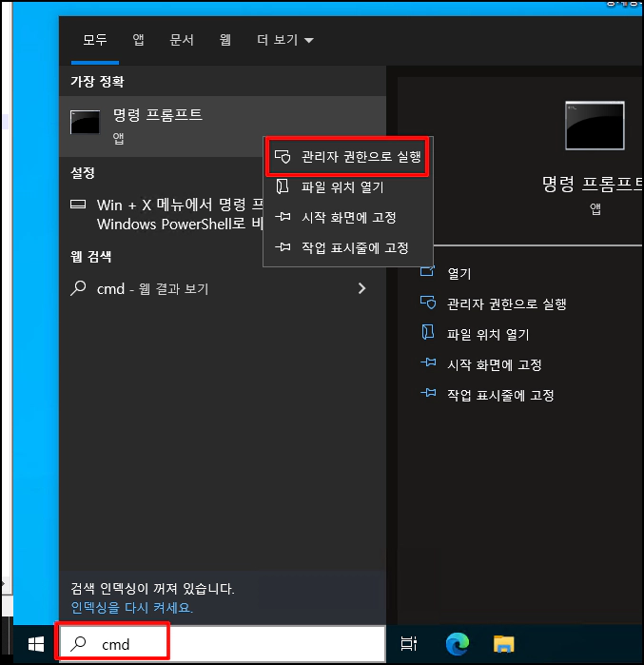Click file location icon in context menu
The image size is (644, 665).
[x=283, y=186]
